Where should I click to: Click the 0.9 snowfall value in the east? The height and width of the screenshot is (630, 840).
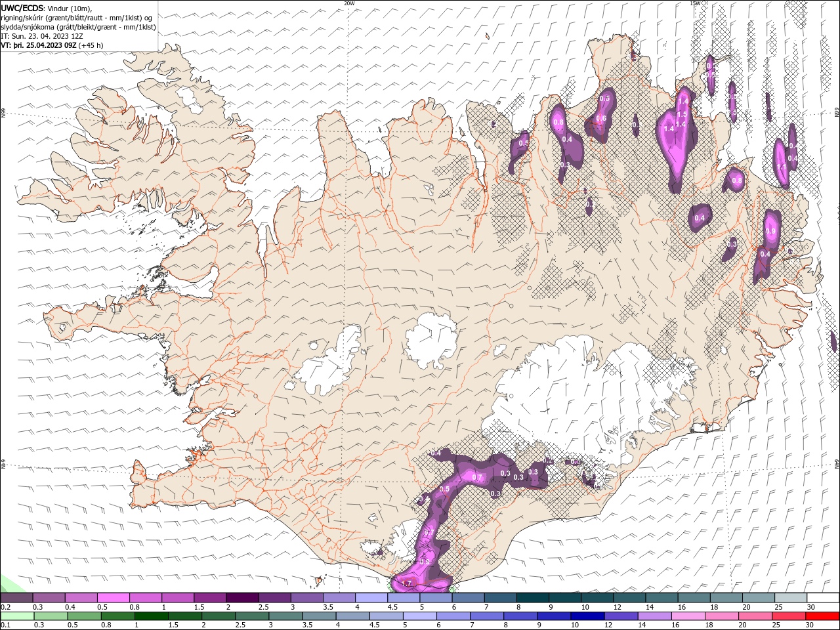tap(771, 231)
